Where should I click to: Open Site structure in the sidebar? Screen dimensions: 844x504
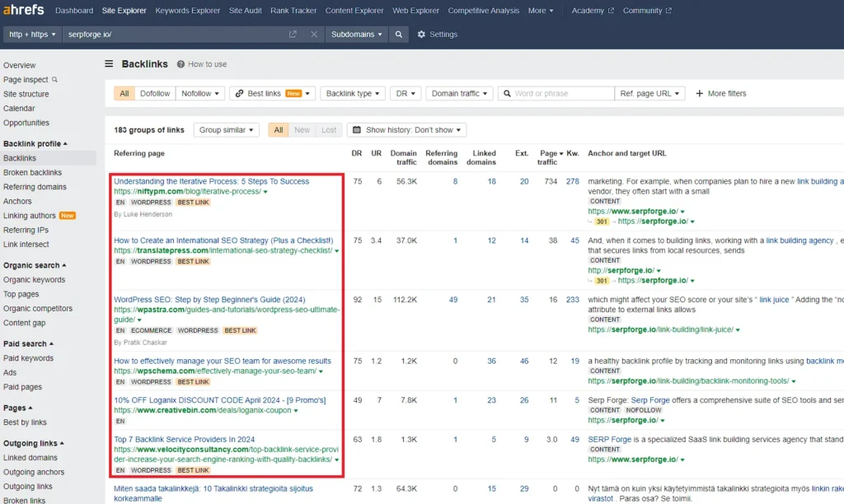26,94
